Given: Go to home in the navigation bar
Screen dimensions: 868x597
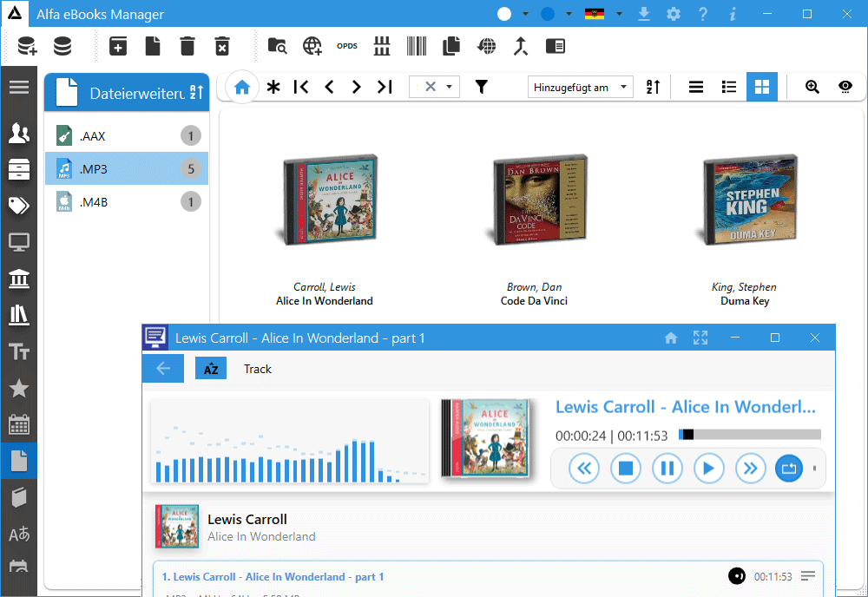Looking at the screenshot, I should [x=242, y=87].
